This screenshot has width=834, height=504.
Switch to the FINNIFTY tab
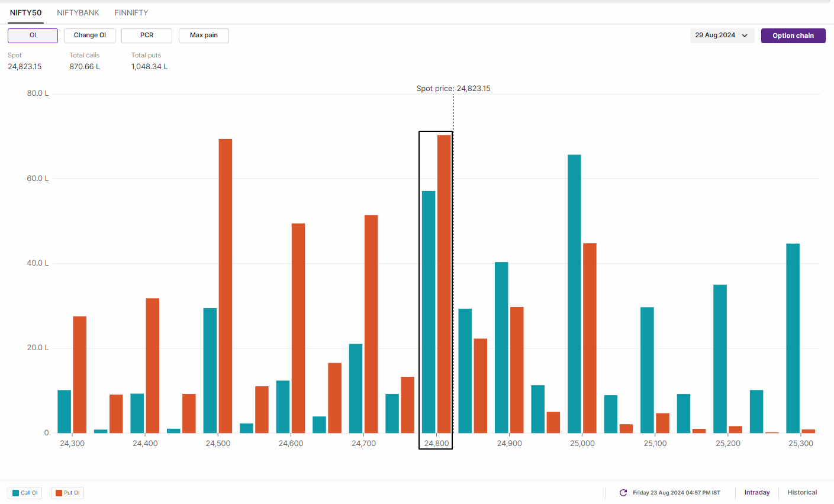[131, 12]
